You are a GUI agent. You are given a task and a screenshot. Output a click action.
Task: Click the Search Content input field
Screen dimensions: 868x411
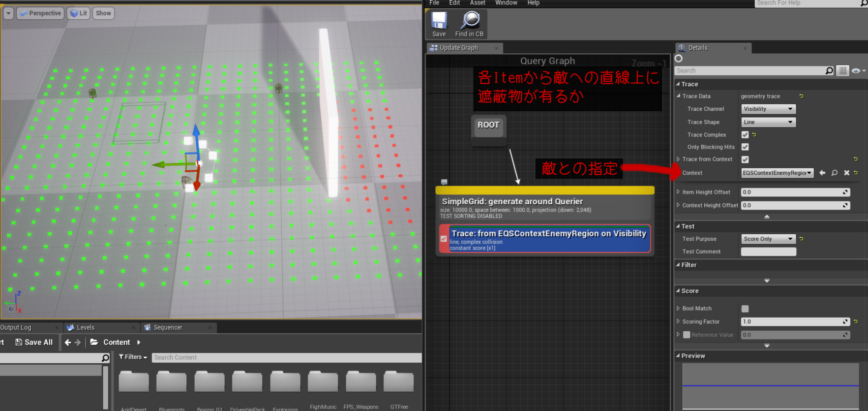pos(285,358)
